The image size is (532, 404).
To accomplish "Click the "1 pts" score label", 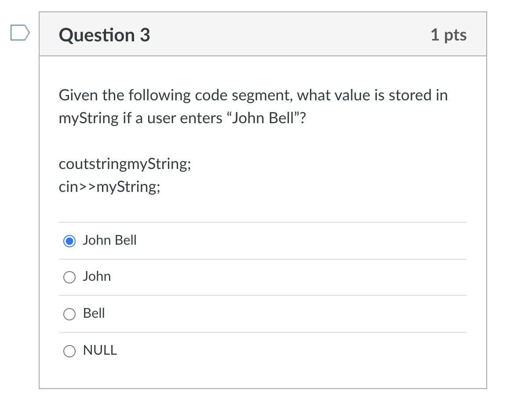I will (x=449, y=35).
